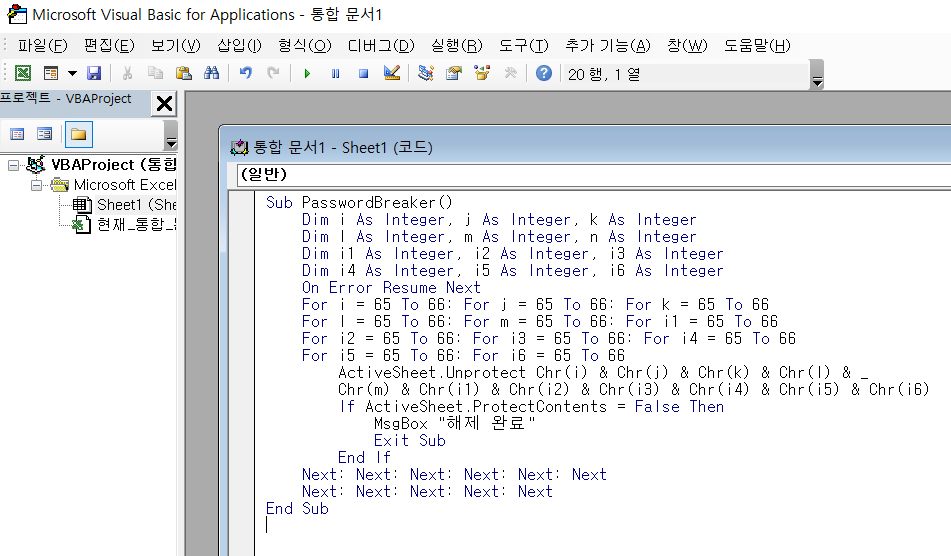Click the Insert UserForm icon
The image size is (951, 556).
pos(51,73)
